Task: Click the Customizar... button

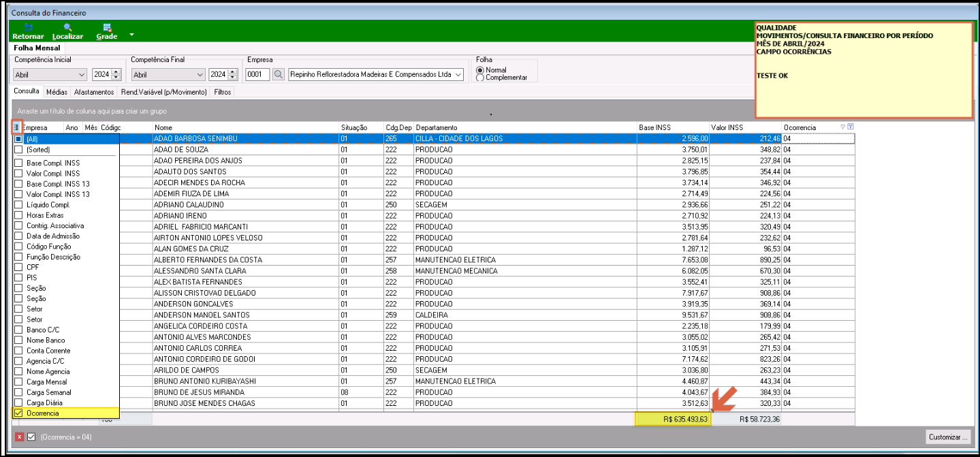Action: 947,437
